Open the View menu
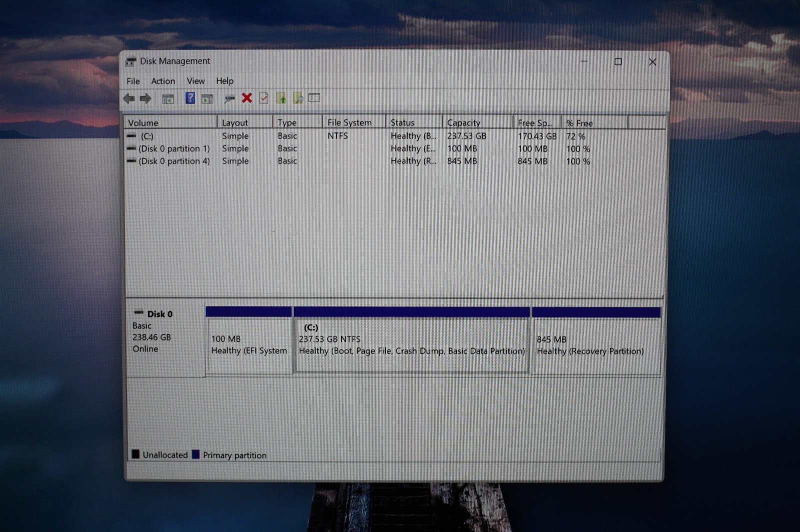800x532 pixels. pos(196,81)
